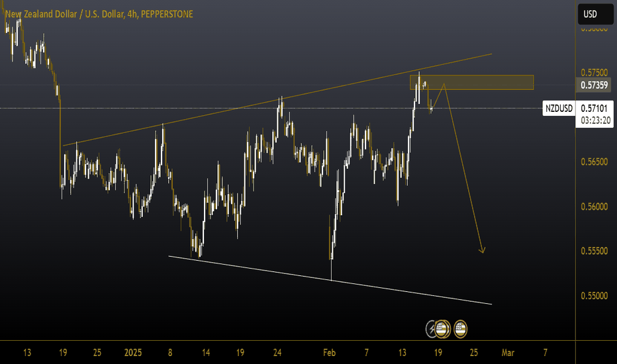Click the 0.56500 price axis label
617x364 pixels.
(594, 161)
